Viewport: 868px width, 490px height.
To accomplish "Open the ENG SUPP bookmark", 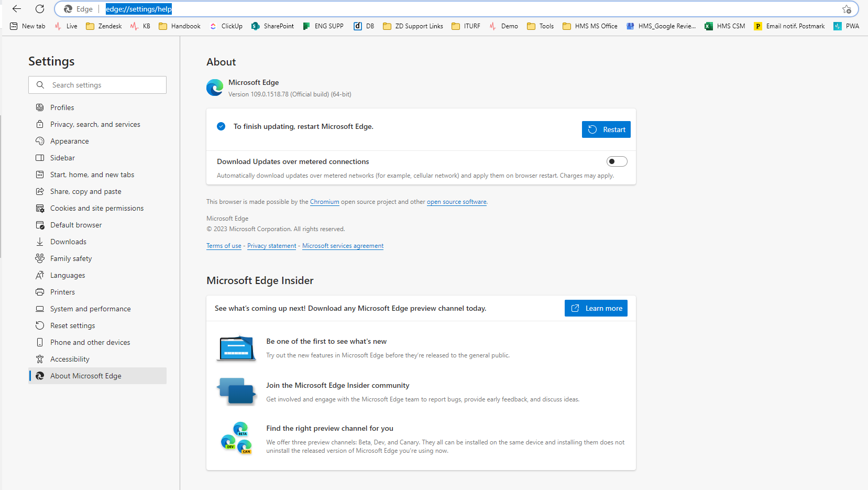I will click(323, 26).
